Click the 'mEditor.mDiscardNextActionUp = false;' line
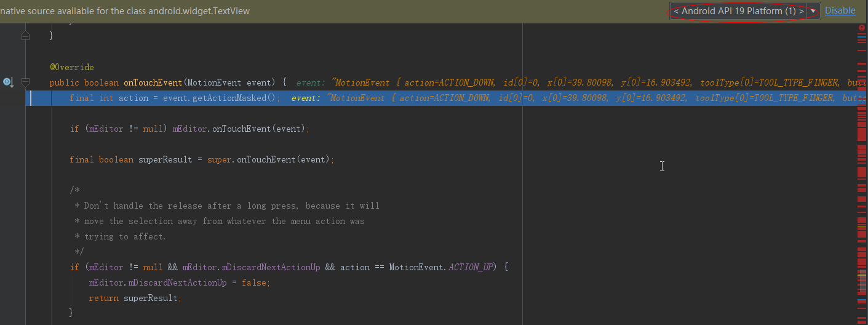The width and height of the screenshot is (868, 325). tap(180, 283)
